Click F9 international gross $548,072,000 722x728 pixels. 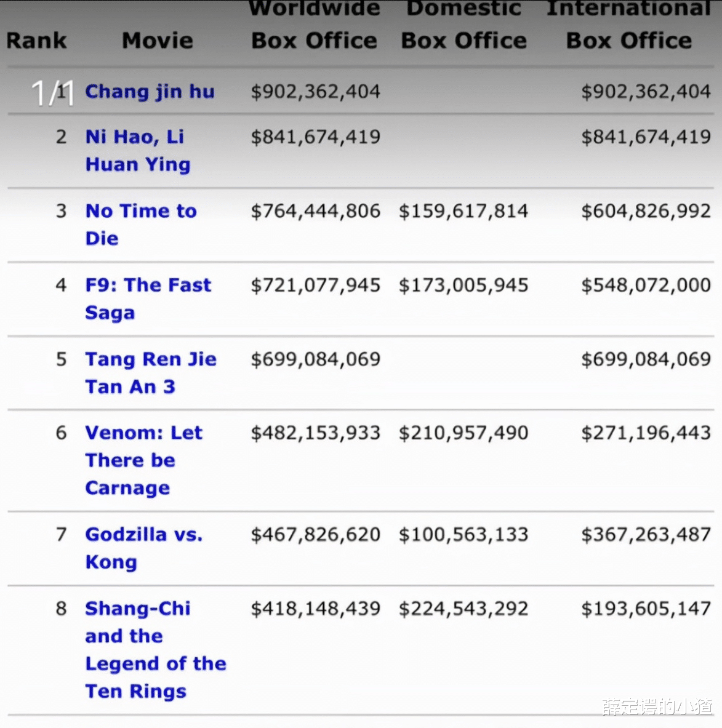coord(646,285)
